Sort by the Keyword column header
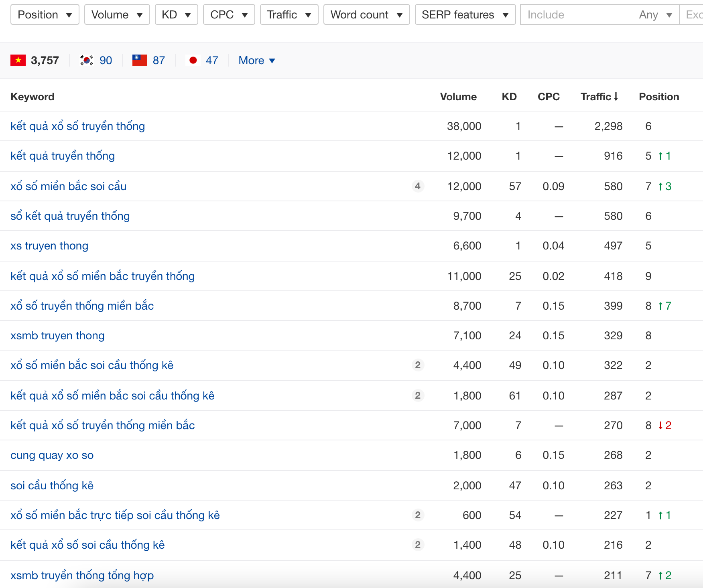 pyautogui.click(x=33, y=97)
